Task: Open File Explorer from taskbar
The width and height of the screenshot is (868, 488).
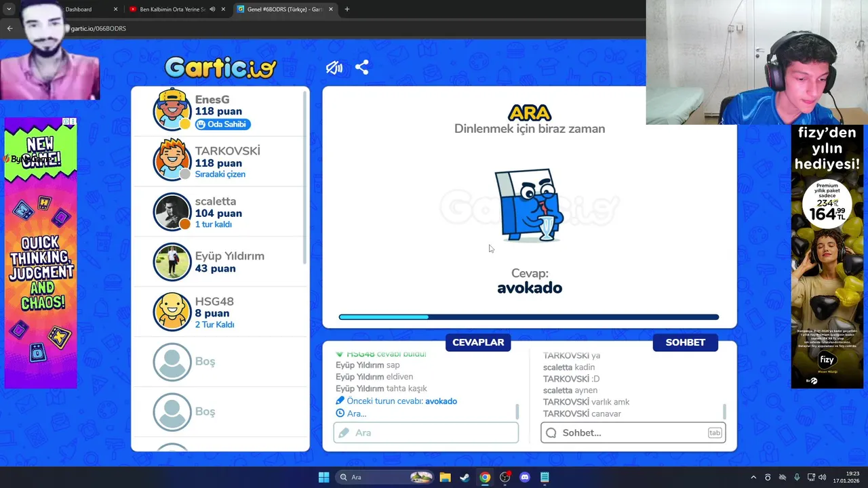Action: [445, 477]
